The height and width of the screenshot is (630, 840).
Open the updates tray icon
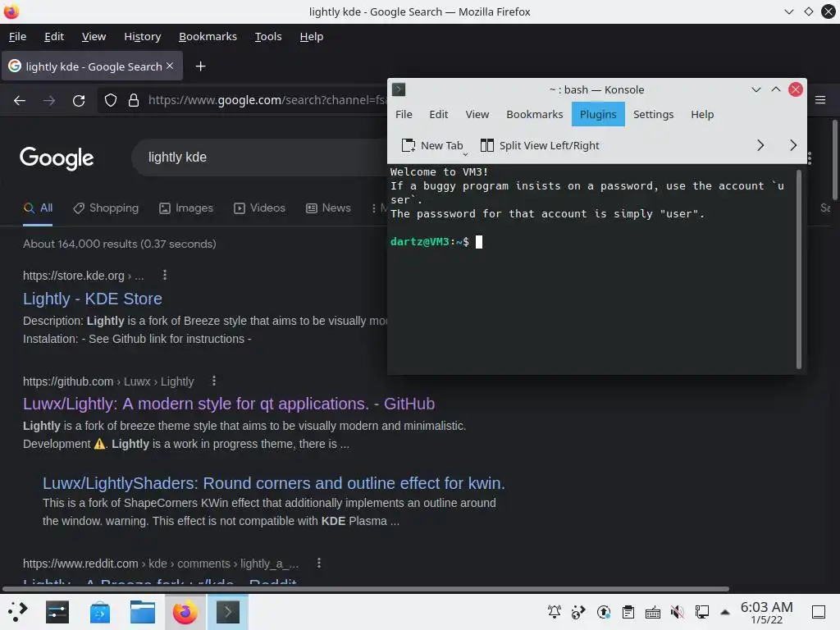[x=604, y=612]
